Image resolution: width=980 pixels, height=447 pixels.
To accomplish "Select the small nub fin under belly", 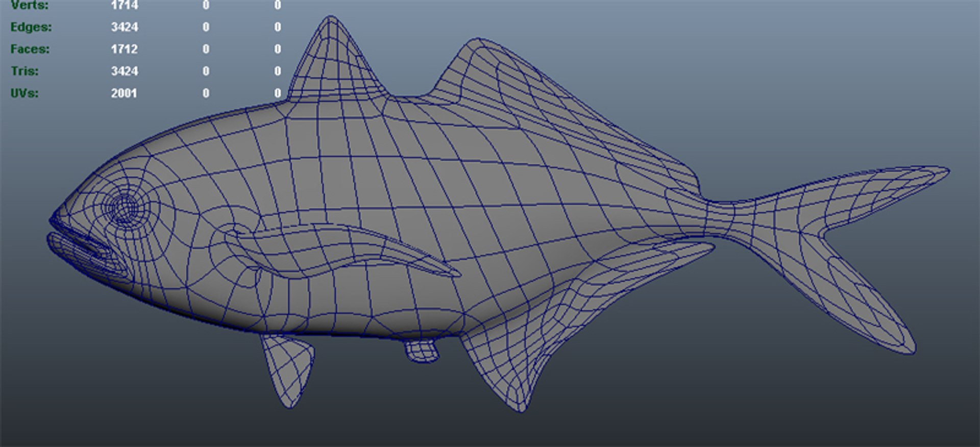I will click(x=422, y=352).
